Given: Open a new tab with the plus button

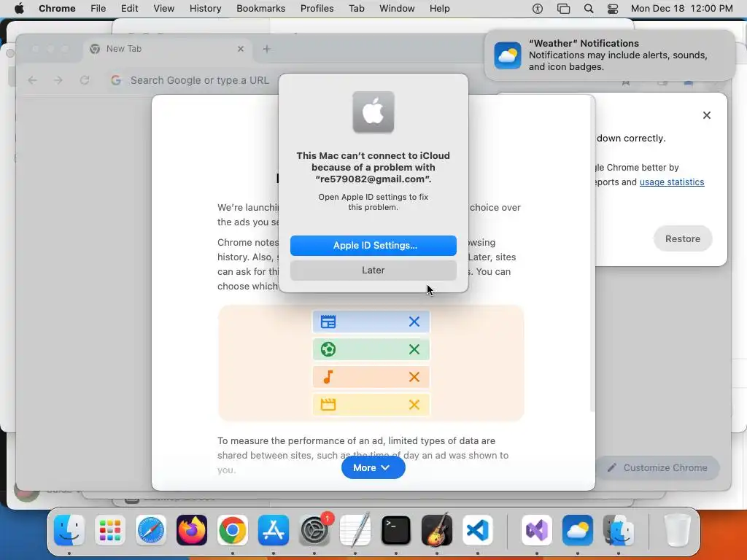Looking at the screenshot, I should tap(266, 49).
